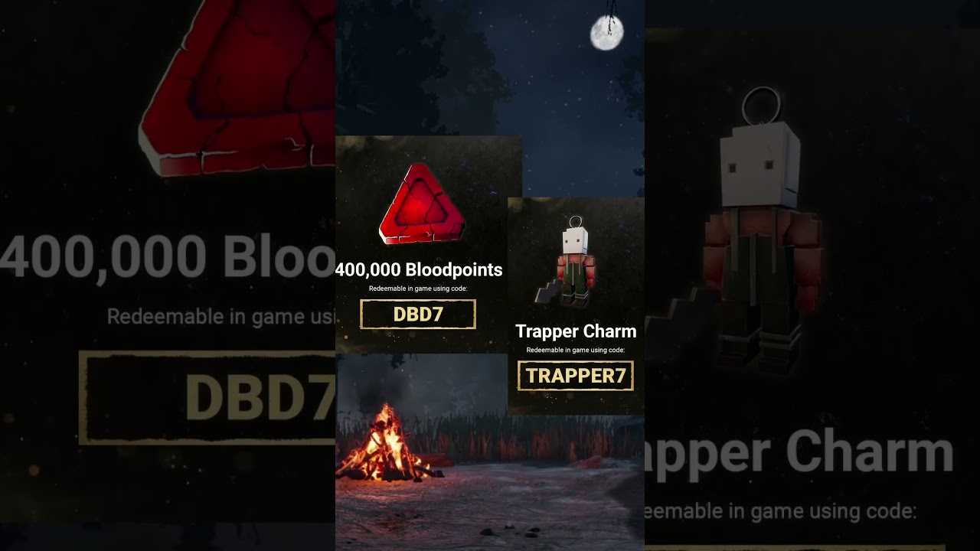Click faded "Redeemable in game usi" text on left
Image resolution: width=980 pixels, height=551 pixels.
click(x=221, y=317)
